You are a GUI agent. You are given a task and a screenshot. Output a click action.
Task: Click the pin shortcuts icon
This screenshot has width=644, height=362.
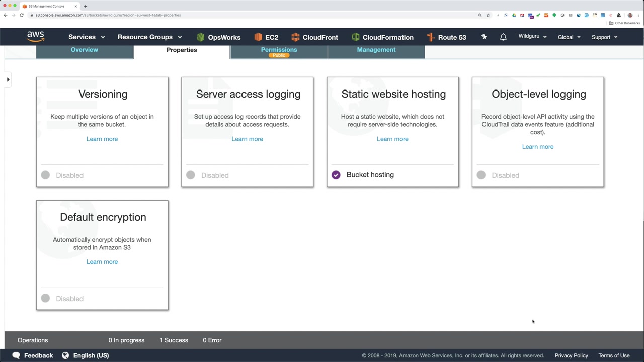tap(484, 37)
